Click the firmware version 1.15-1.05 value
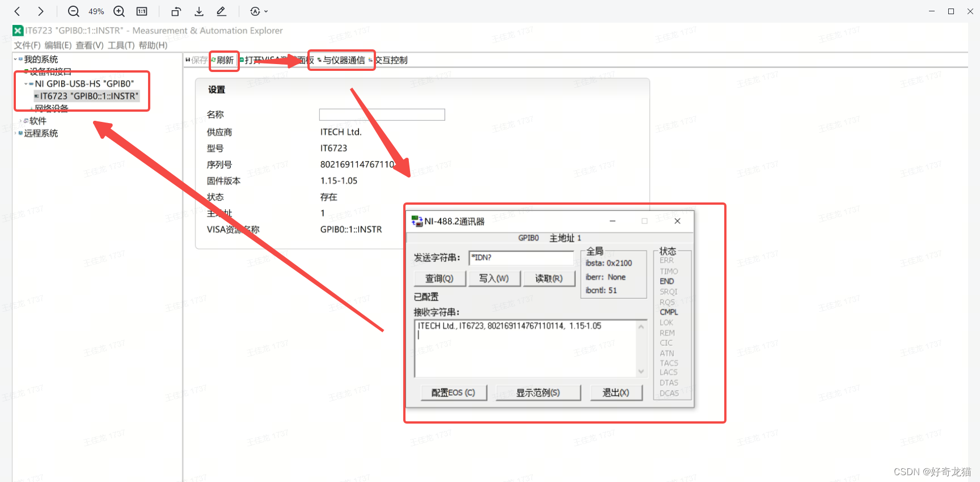 339,181
